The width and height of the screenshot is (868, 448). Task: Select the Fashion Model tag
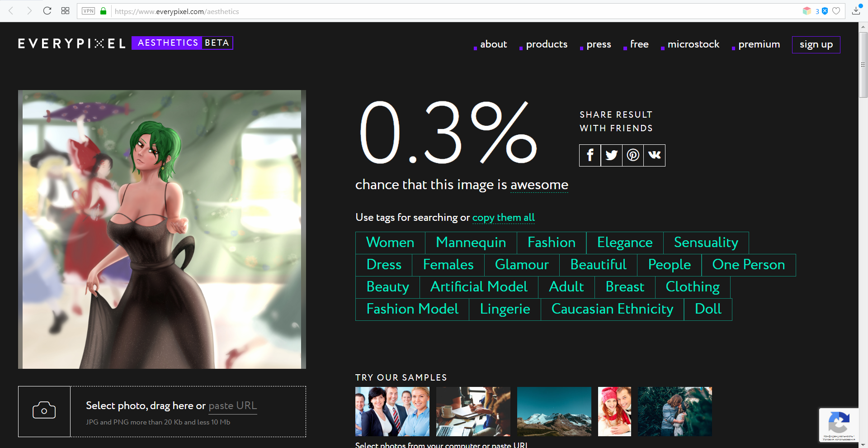412,310
